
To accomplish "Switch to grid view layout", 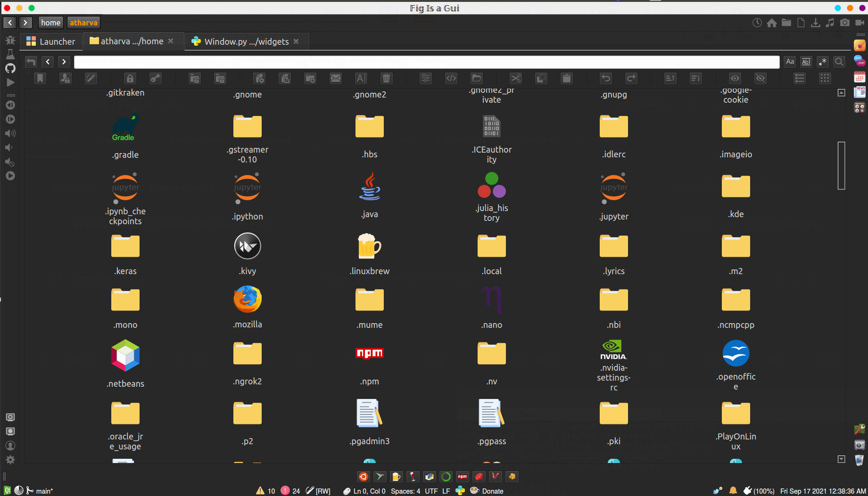I will 825,78.
